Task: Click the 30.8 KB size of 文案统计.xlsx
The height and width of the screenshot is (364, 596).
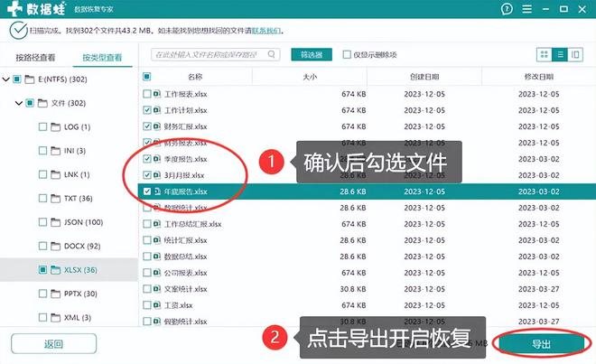Action: [x=353, y=289]
